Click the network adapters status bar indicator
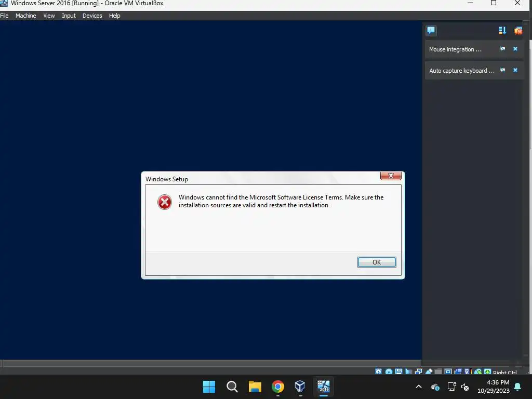The image size is (532, 399). point(418,371)
